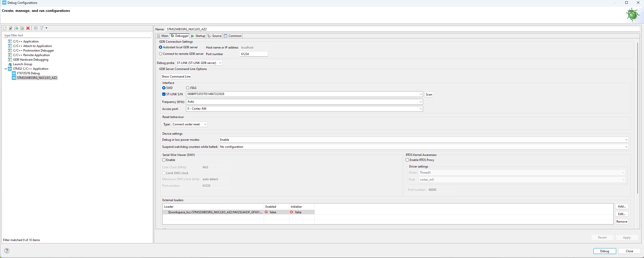Click the vertical scrollbar of Debugger panel

pyautogui.click(x=637, y=118)
